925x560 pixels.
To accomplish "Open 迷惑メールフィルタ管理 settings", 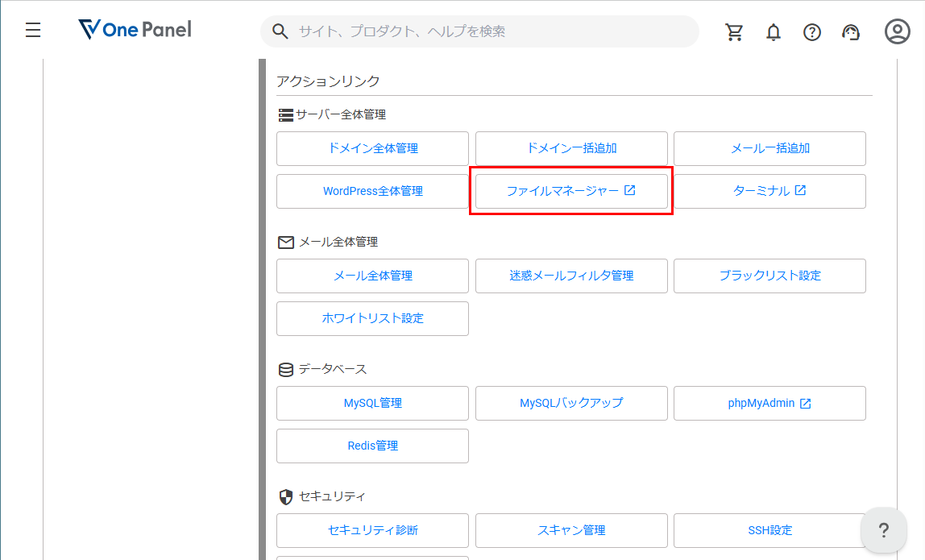I will click(x=571, y=276).
